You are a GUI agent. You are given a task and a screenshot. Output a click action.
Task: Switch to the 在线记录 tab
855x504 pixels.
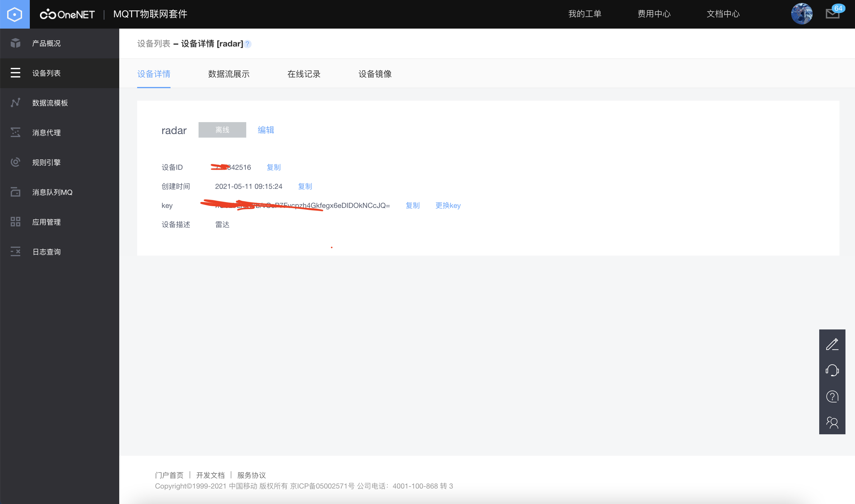[304, 74]
